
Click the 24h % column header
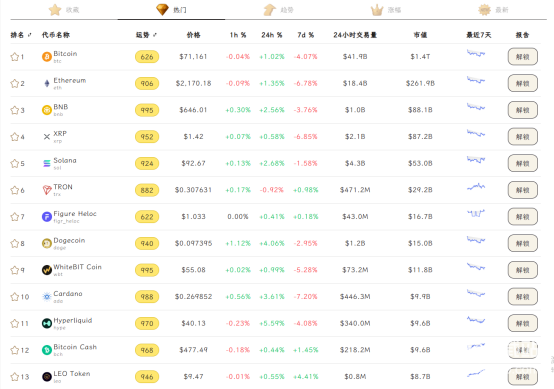click(x=272, y=35)
